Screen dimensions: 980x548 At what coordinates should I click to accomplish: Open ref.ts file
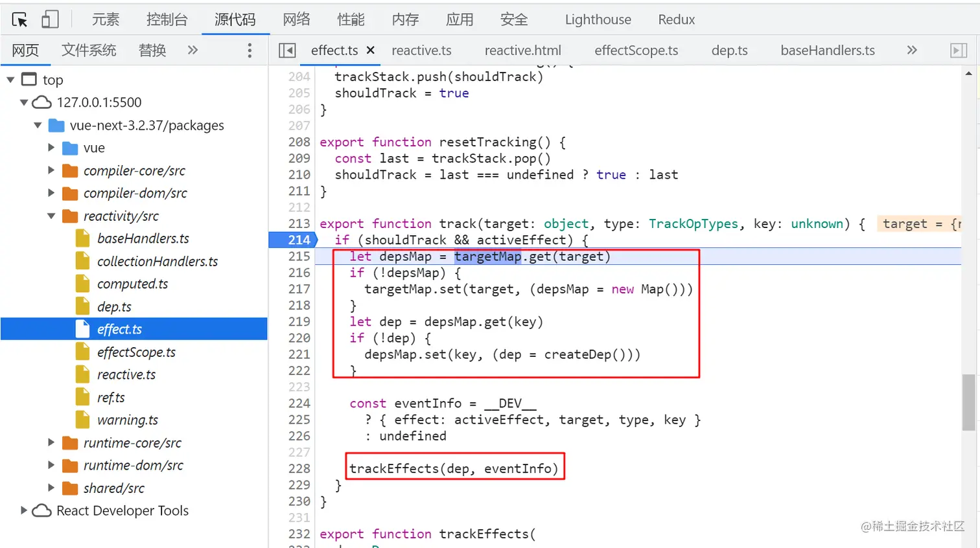pos(111,397)
